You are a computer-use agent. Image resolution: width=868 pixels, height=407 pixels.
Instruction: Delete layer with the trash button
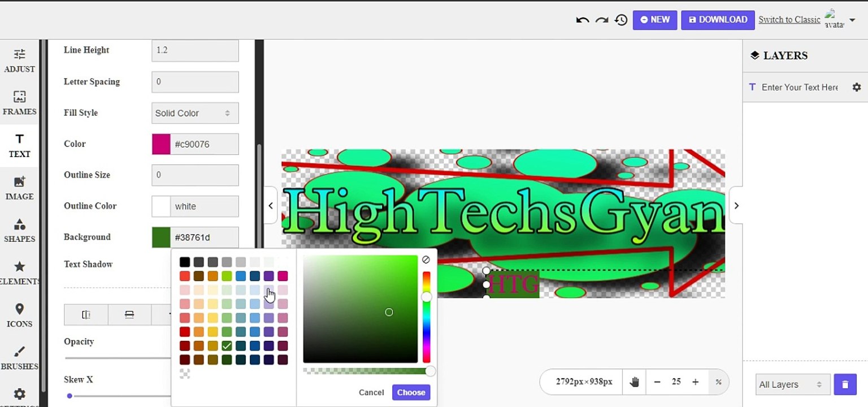845,384
